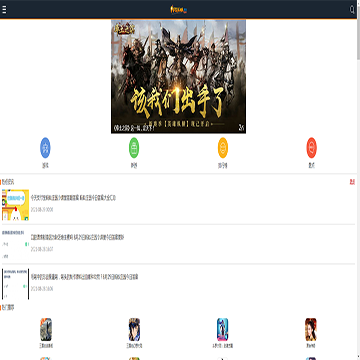Click the yellow thumbnail of first news item
The image size is (360, 360).
click(x=15, y=205)
